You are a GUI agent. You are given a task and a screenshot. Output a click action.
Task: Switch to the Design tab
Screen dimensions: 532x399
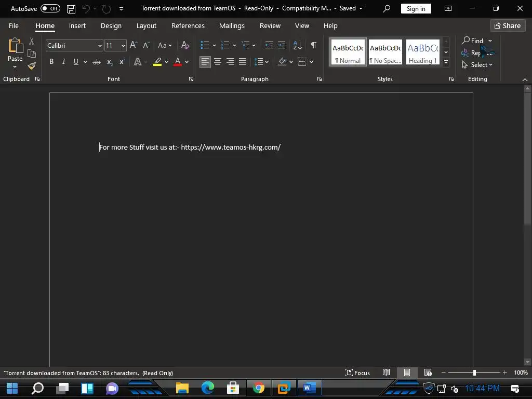tap(111, 26)
